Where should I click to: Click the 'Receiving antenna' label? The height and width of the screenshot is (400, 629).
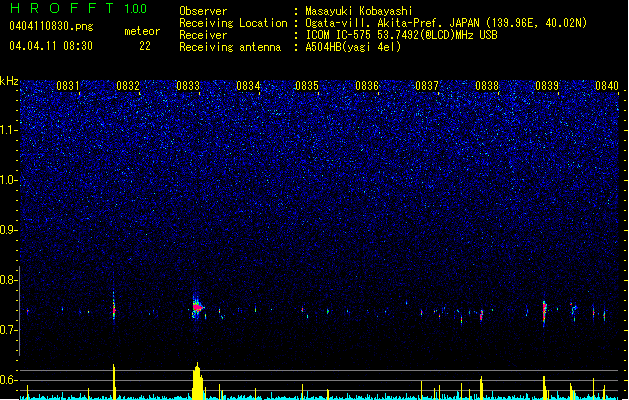(230, 47)
